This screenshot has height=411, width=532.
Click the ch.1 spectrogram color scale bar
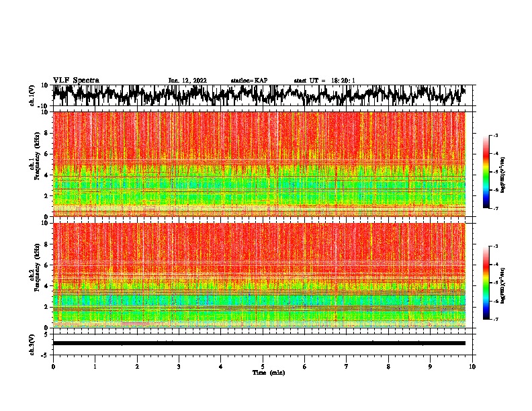(486, 172)
